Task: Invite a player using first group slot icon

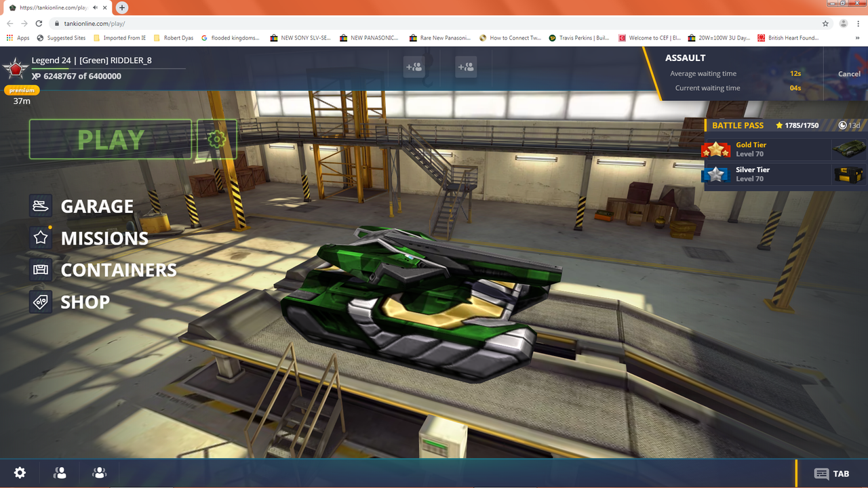Action: (x=414, y=67)
